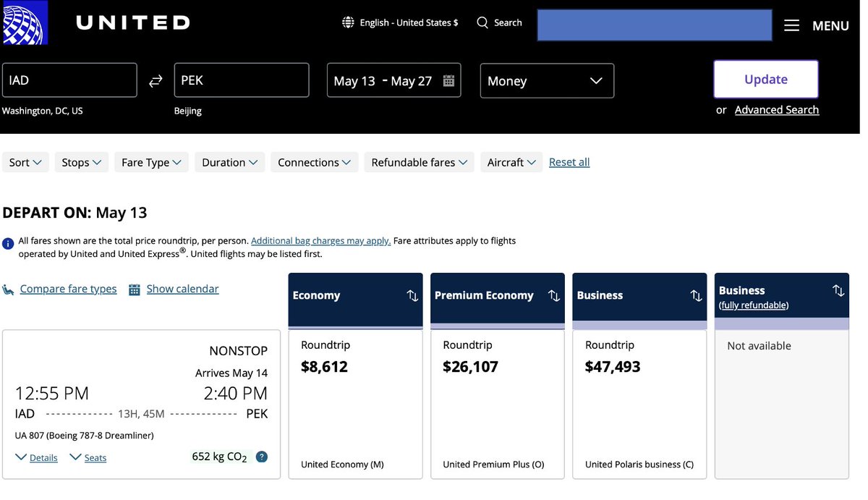Click Economy column sort arrows icon
The image size is (868, 500).
(x=412, y=296)
